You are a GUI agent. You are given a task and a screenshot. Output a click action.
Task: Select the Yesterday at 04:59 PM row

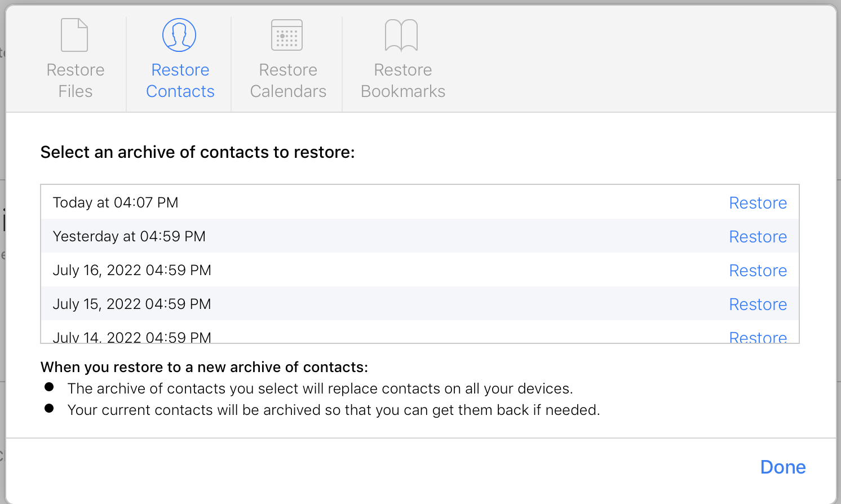tap(129, 236)
